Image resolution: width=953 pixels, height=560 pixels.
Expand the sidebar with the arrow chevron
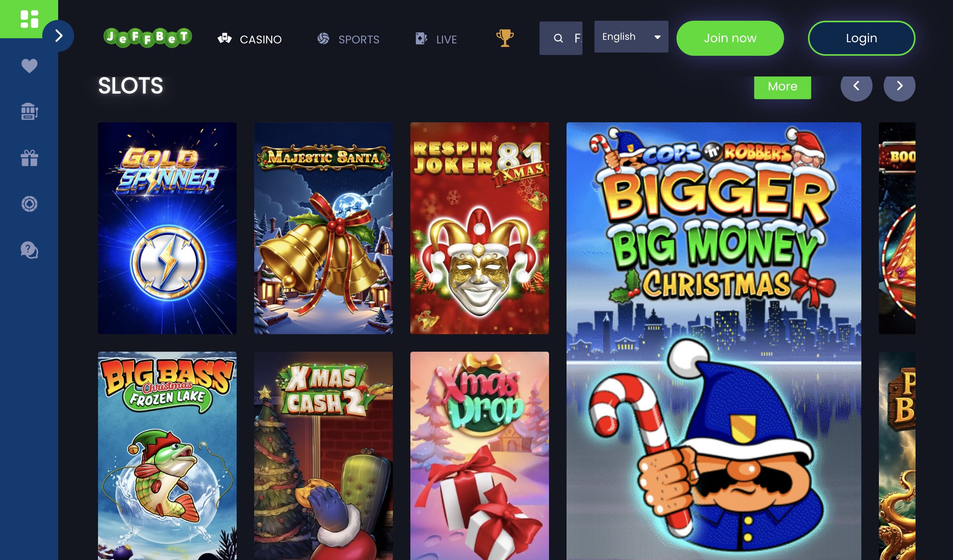pyautogui.click(x=59, y=36)
